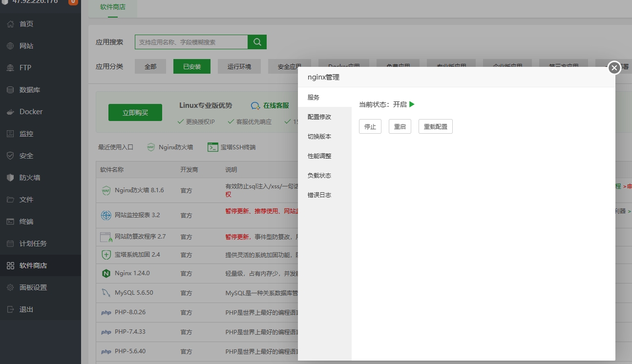
Task: Click the 应用搜索 input field
Action: 191,42
